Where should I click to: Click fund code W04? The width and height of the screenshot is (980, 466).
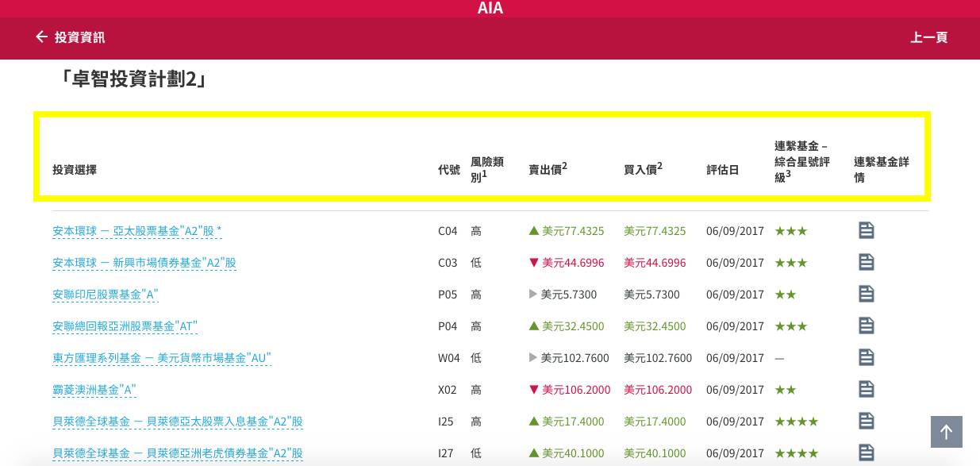coord(449,358)
